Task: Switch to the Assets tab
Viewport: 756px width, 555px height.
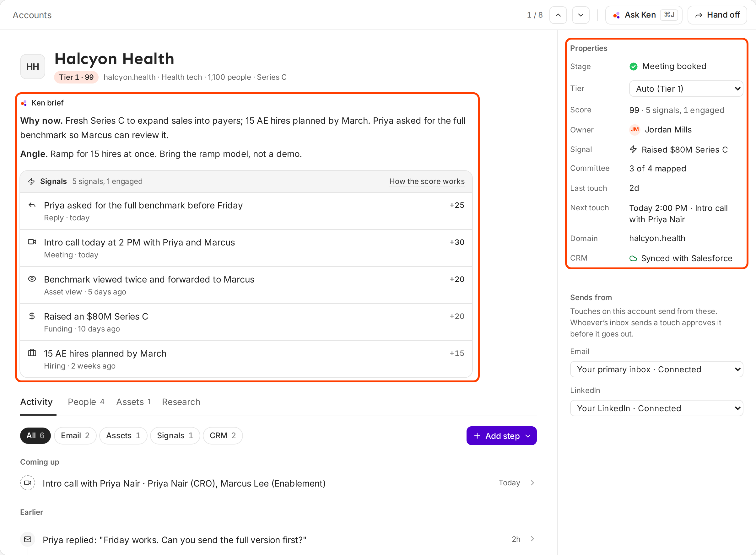Action: tap(134, 402)
